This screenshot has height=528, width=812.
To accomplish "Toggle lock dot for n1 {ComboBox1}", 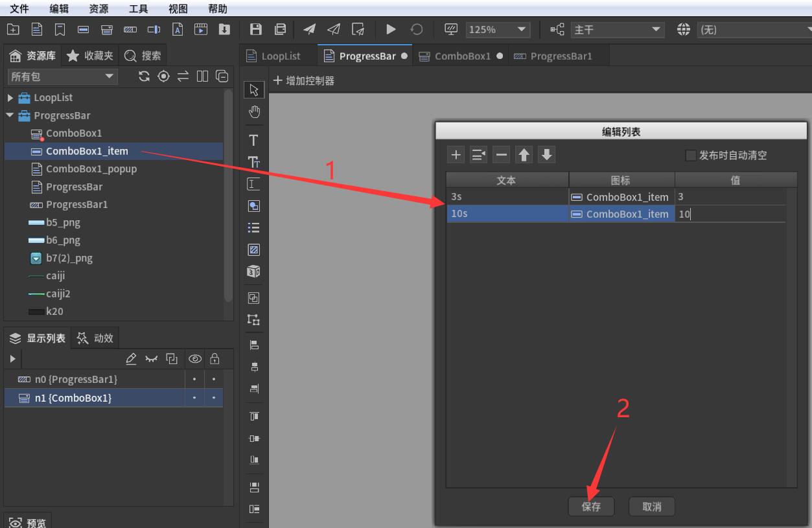I will [x=214, y=398].
